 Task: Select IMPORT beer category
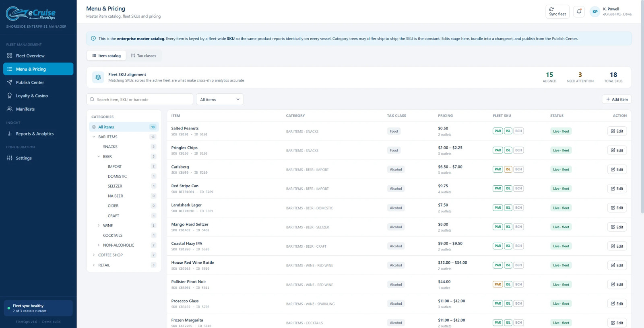(124, 166)
